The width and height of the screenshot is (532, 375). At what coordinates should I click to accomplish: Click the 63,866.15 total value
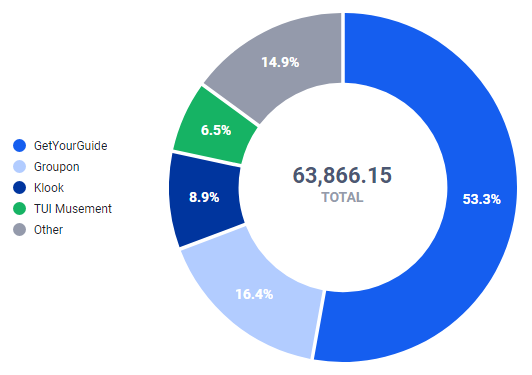(342, 175)
